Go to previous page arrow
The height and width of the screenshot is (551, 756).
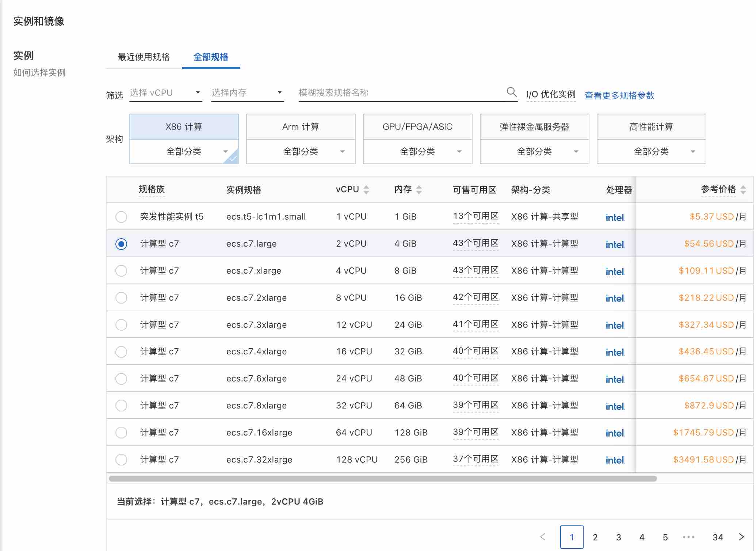[x=543, y=537]
